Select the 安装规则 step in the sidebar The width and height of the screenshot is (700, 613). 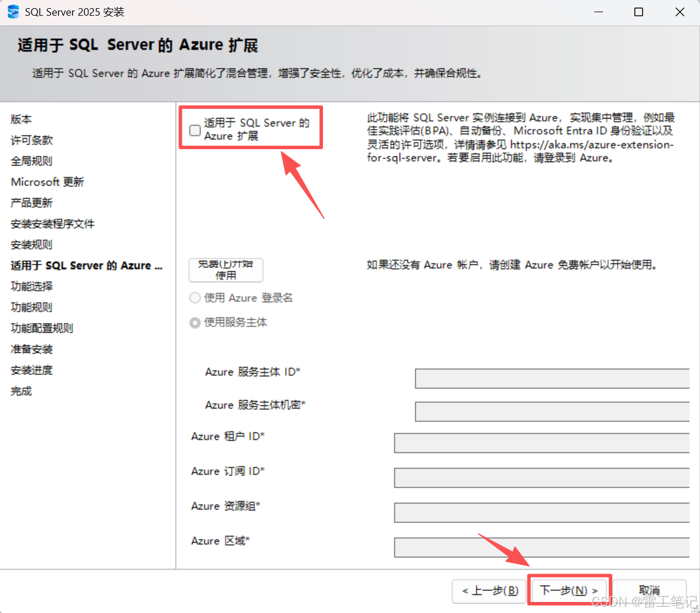(32, 244)
